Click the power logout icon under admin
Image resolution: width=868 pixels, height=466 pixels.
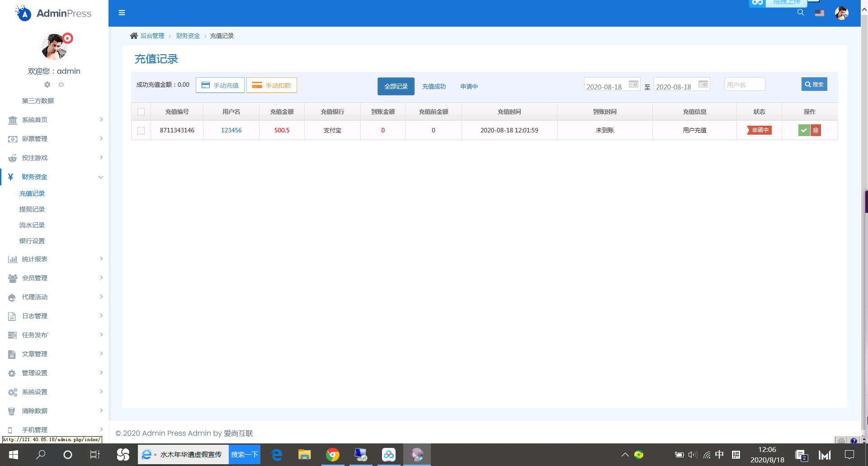[61, 85]
